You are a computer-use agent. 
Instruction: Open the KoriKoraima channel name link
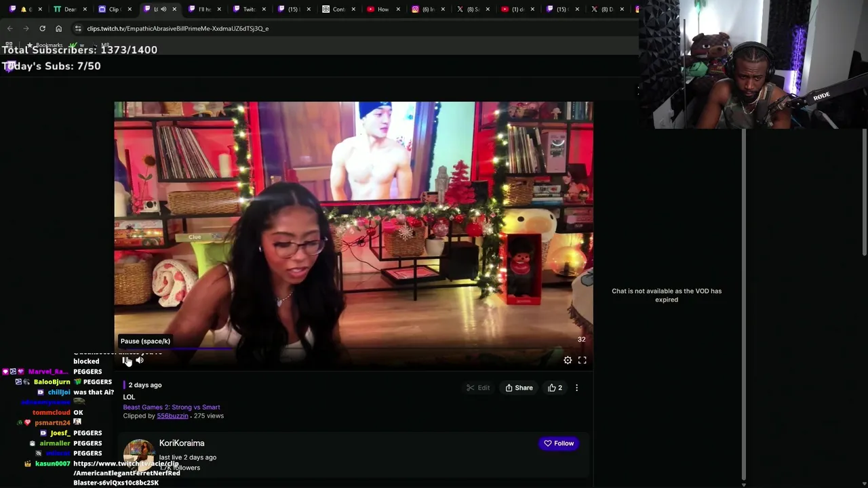[182, 443]
